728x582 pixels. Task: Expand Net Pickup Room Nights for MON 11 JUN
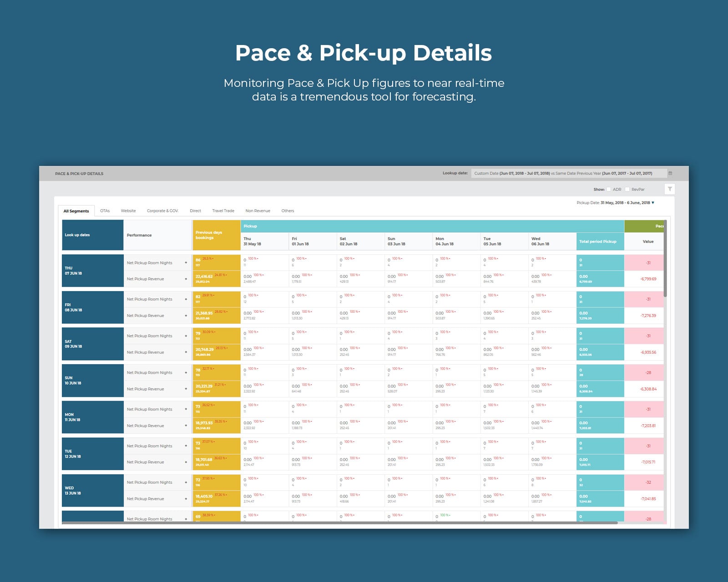pos(187,409)
